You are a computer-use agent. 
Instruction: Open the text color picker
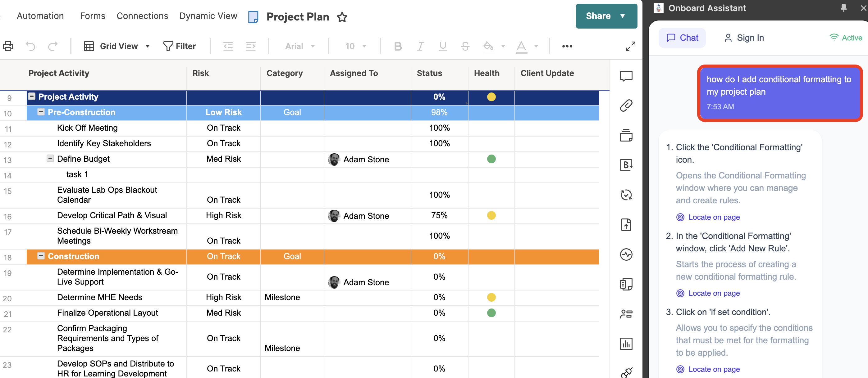click(x=521, y=46)
